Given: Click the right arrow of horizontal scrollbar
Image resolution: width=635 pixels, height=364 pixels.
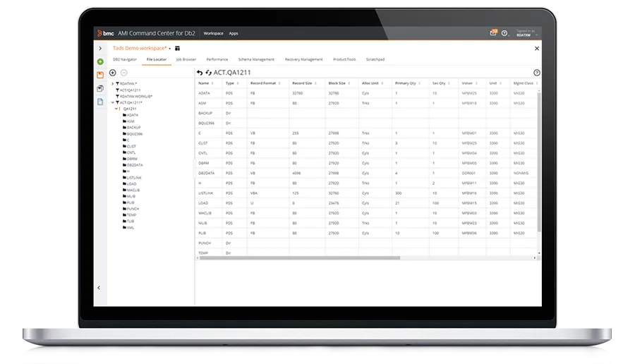Looking at the screenshot, I should click(x=535, y=258).
